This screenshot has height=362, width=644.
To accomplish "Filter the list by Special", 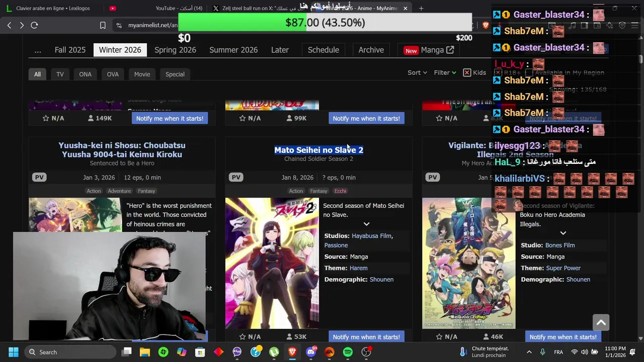I will [175, 74].
